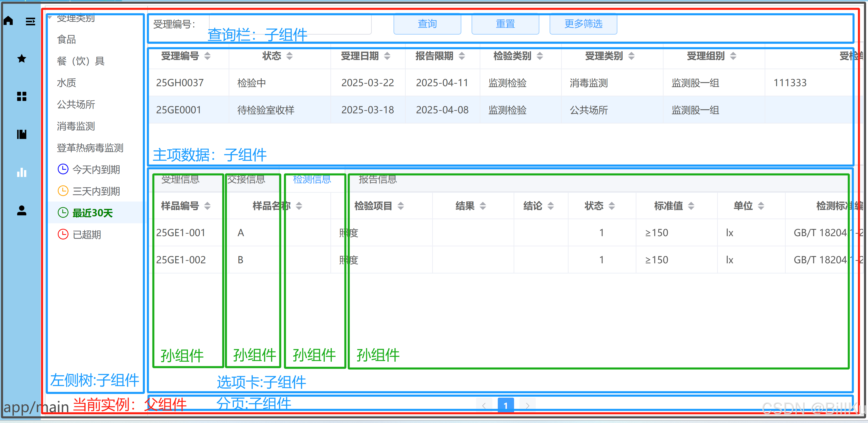Select row 25GH0037 in main table
The width and height of the screenshot is (868, 423).
pyautogui.click(x=180, y=83)
